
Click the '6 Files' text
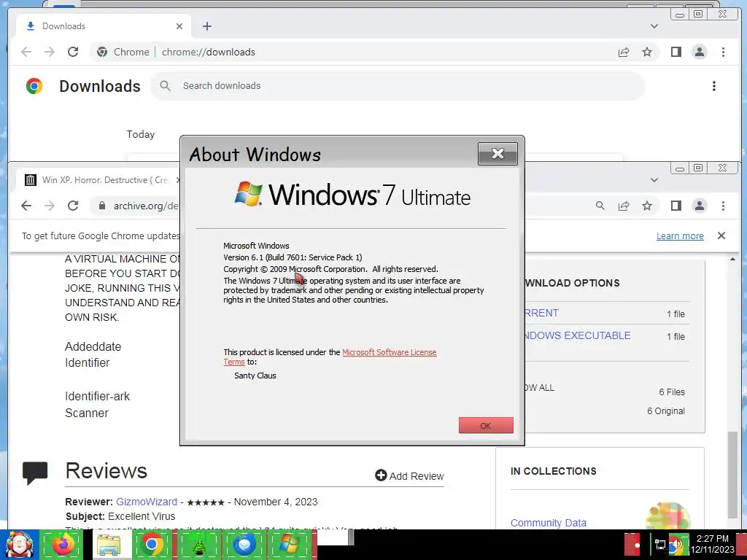[x=672, y=392]
